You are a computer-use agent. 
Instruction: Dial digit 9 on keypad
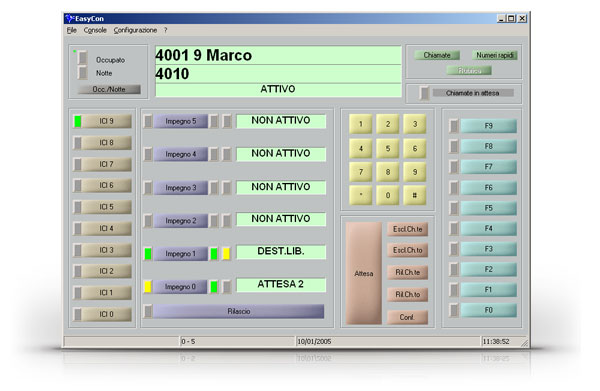pos(415,172)
